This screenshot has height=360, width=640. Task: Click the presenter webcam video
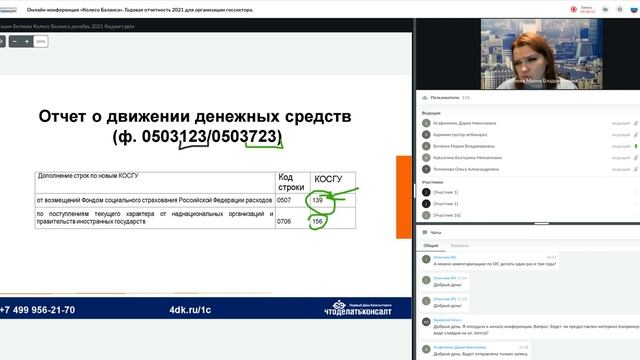pyautogui.click(x=541, y=54)
